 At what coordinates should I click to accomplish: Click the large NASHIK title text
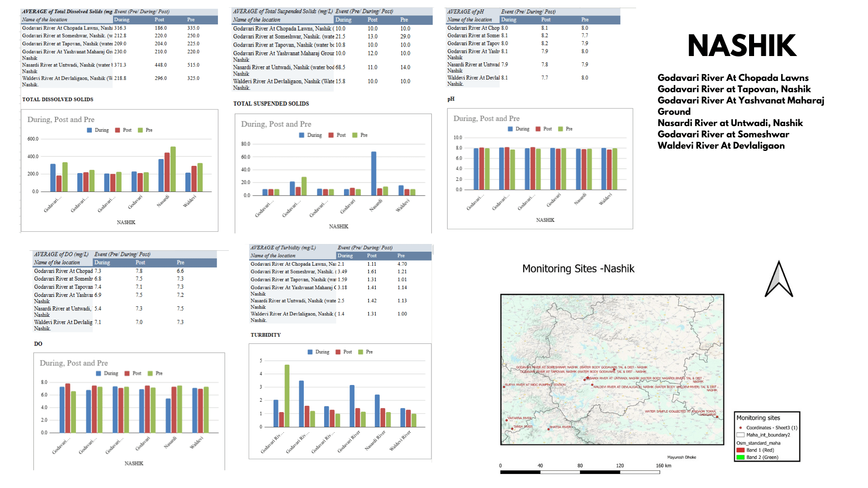(x=742, y=45)
